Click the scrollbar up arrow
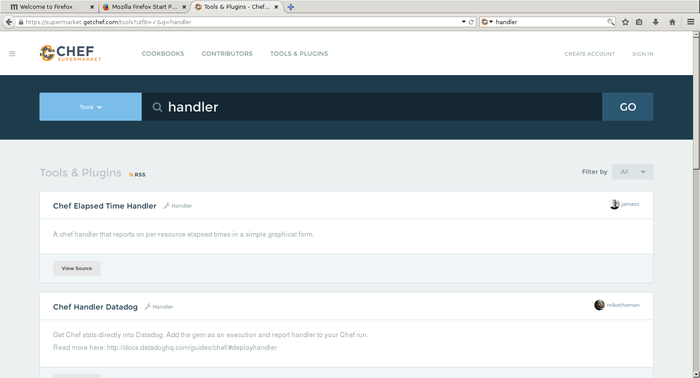The height and width of the screenshot is (378, 700). [696, 34]
